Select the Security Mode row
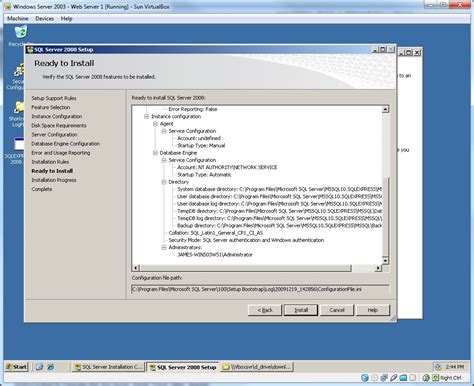The width and height of the screenshot is (474, 386). 246,240
